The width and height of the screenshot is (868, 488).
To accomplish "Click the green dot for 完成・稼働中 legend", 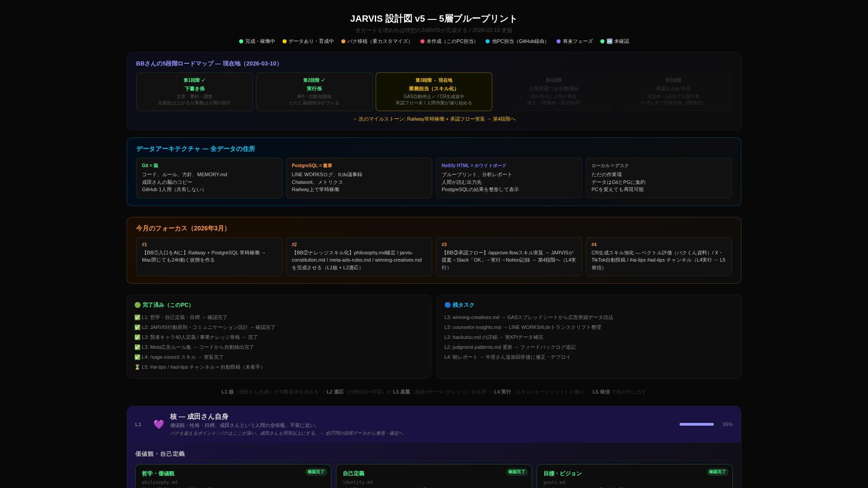I will 241,42.
